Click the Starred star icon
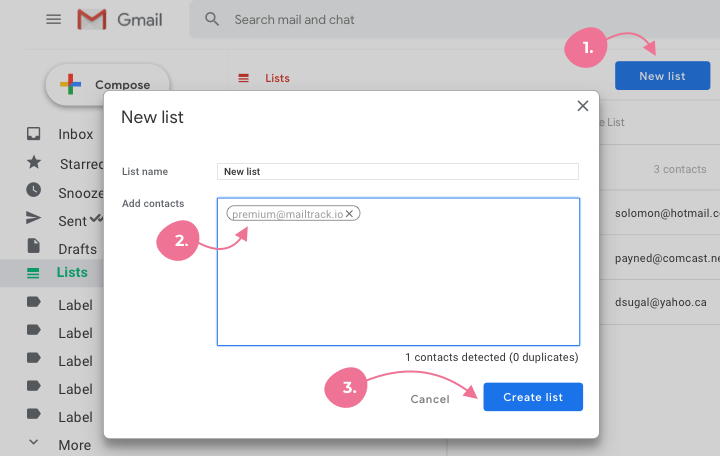The image size is (720, 456). pyautogui.click(x=34, y=162)
